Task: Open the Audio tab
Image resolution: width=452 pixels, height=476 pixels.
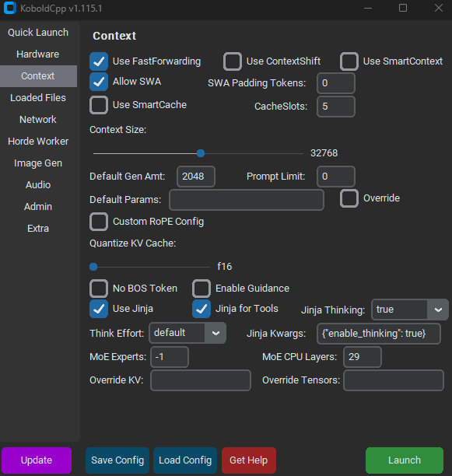Action: tap(38, 185)
